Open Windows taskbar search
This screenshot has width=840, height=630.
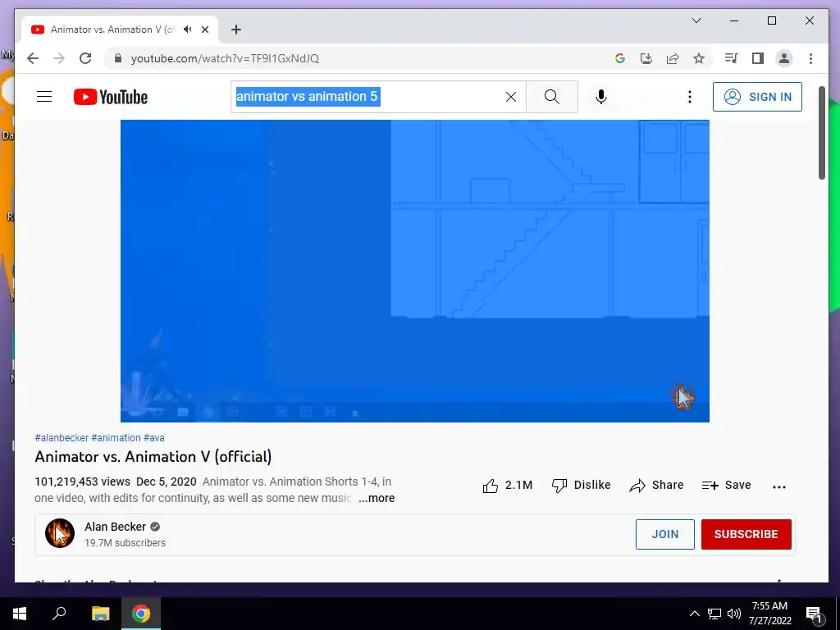pos(59,614)
